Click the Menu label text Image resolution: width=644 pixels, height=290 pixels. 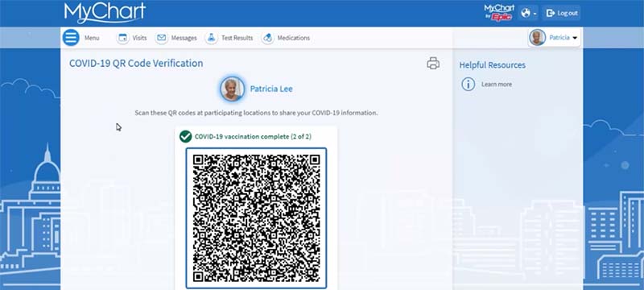92,38
